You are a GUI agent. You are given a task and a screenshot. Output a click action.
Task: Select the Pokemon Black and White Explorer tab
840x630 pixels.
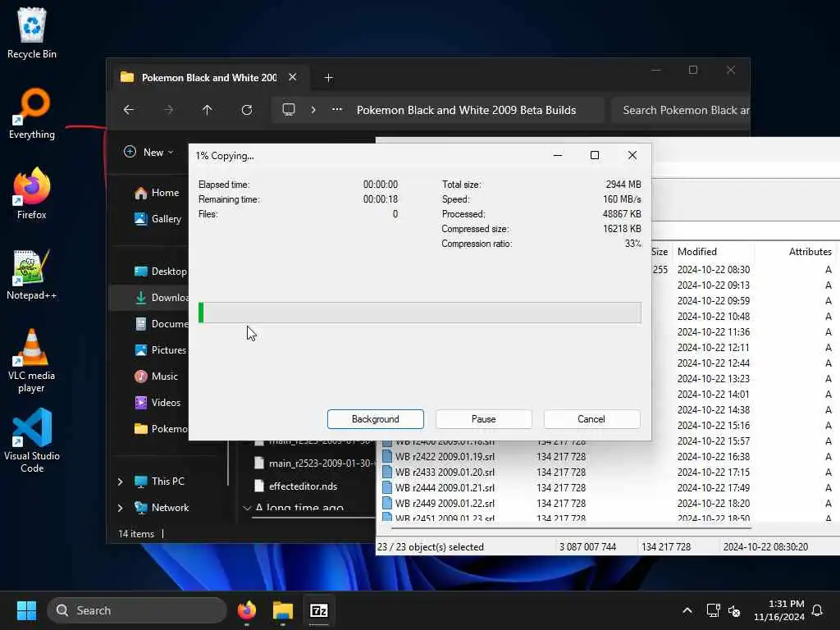[209, 78]
